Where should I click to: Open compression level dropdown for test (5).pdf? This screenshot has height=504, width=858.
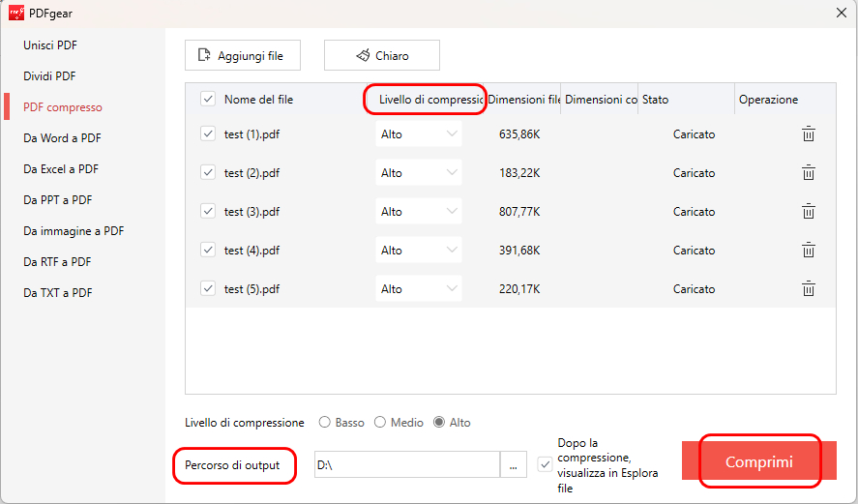click(x=419, y=289)
